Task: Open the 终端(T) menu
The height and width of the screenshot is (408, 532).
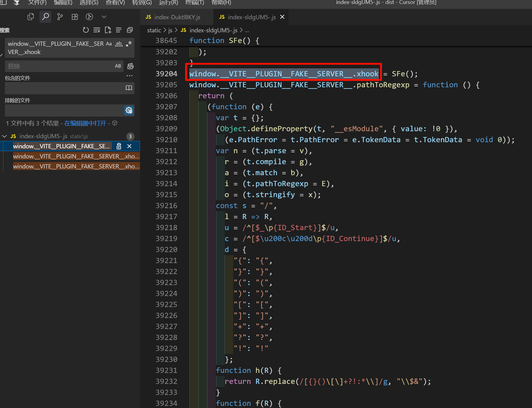Action: click(x=195, y=3)
